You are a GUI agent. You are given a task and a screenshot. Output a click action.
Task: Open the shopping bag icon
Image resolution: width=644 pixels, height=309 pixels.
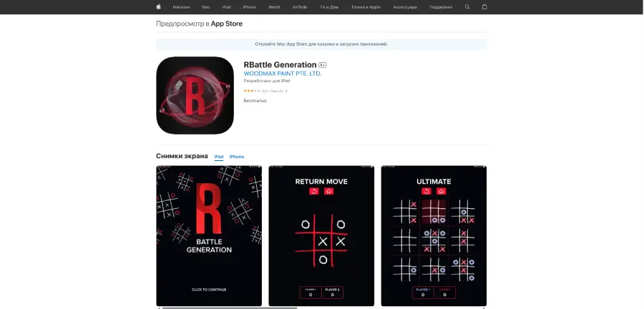[484, 7]
